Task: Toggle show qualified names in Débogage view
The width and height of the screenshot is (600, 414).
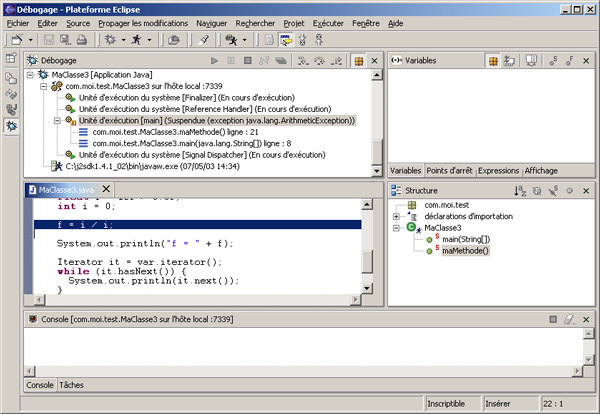Action: click(359, 61)
